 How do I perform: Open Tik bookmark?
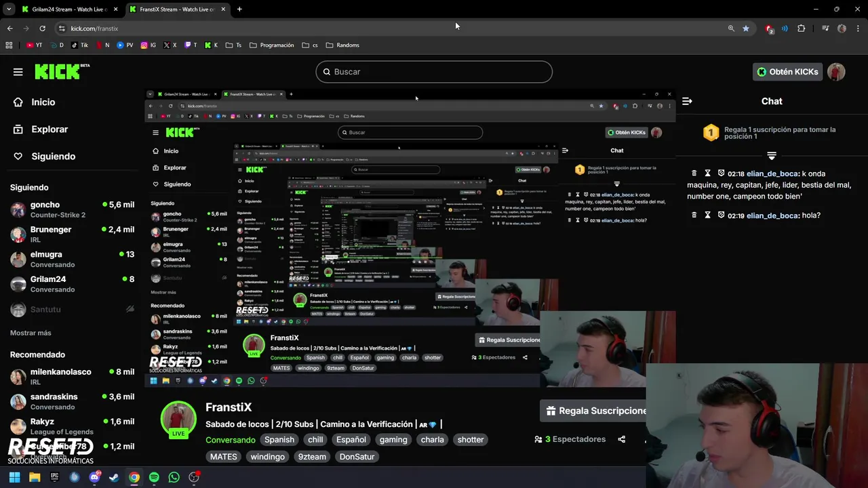click(x=79, y=45)
